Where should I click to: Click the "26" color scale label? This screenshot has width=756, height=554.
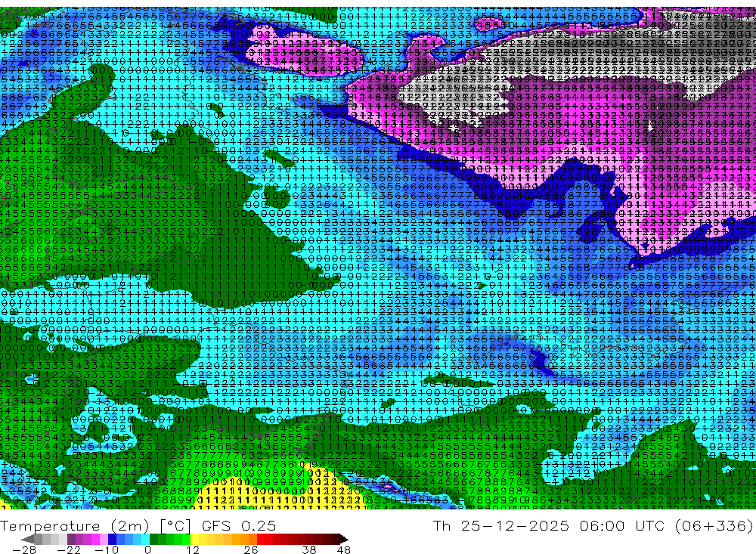[x=251, y=549]
